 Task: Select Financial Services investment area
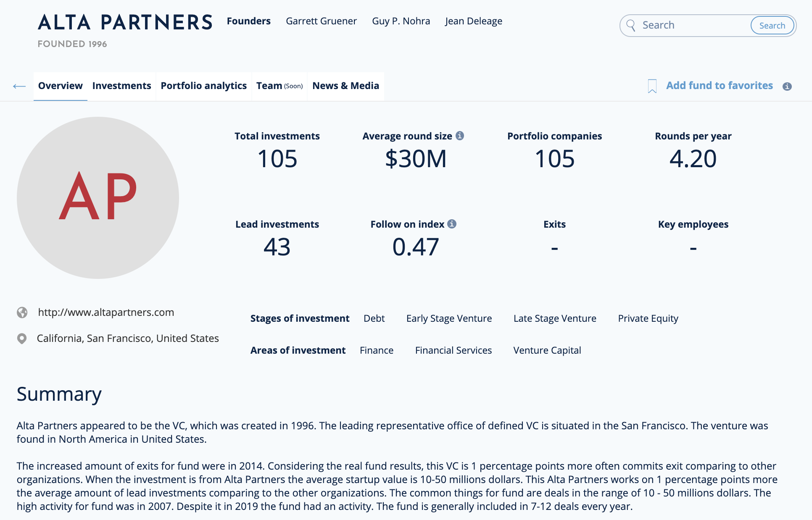(453, 350)
